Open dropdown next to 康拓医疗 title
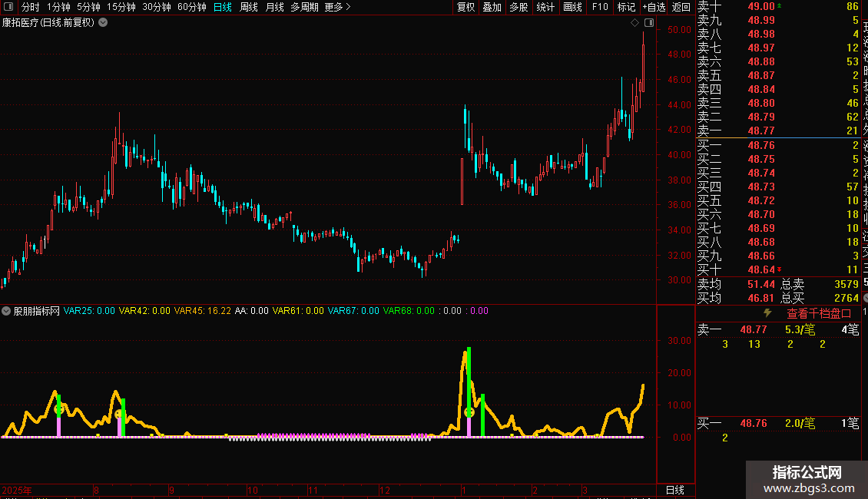Screen dimensions: 868x499 (x=103, y=23)
